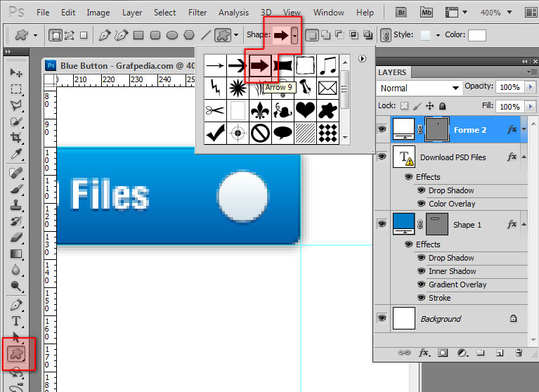Launch Mini Bridge with Mb button
Image resolution: width=539 pixels, height=392 pixels.
[x=427, y=13]
